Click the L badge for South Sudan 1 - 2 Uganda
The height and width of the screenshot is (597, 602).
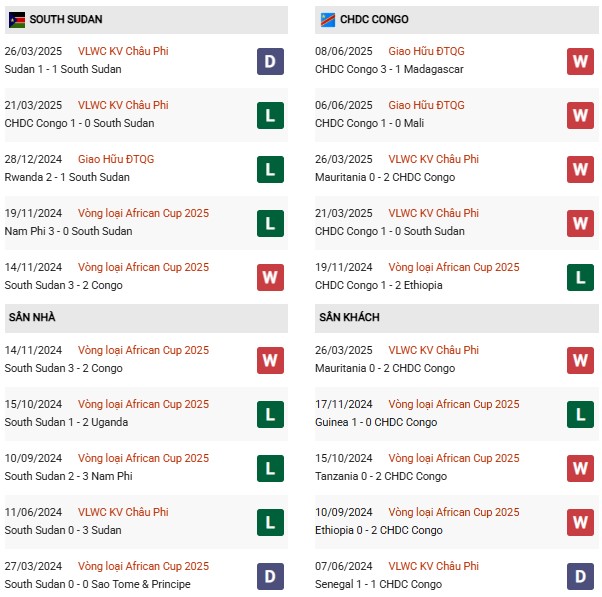point(270,414)
